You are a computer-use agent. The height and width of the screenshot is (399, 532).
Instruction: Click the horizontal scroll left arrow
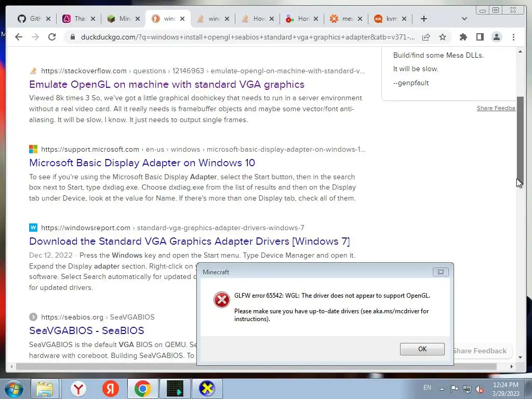(x=11, y=366)
